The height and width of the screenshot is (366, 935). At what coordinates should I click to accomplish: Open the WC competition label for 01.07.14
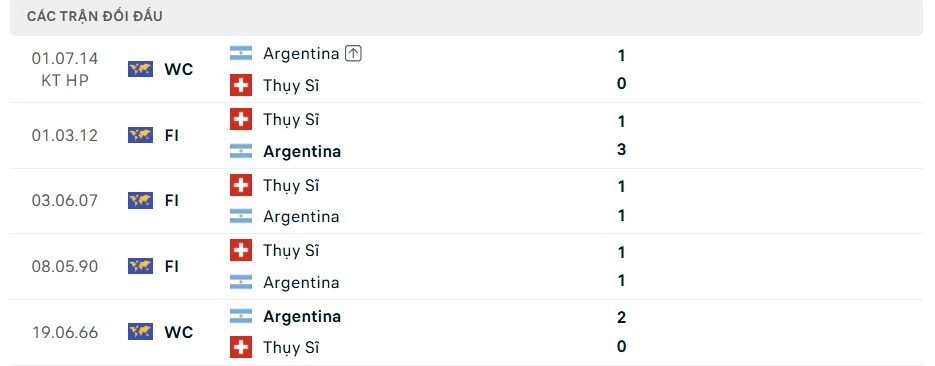click(179, 69)
